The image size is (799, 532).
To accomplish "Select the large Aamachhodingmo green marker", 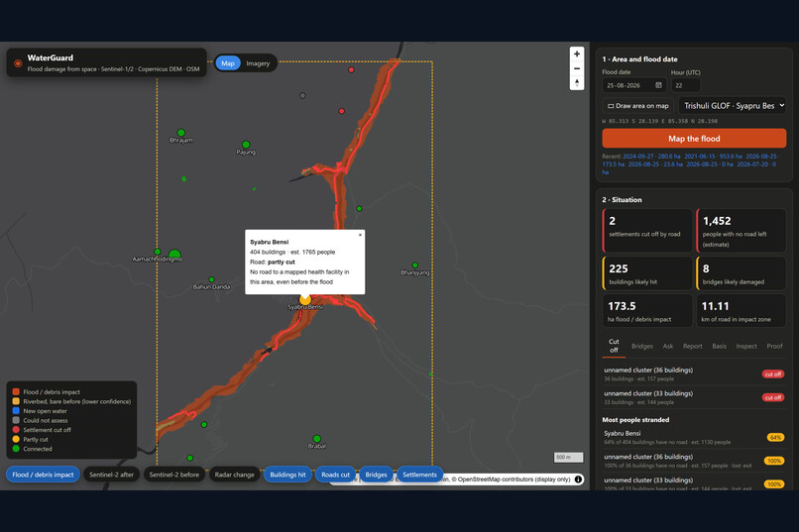I will click(174, 254).
